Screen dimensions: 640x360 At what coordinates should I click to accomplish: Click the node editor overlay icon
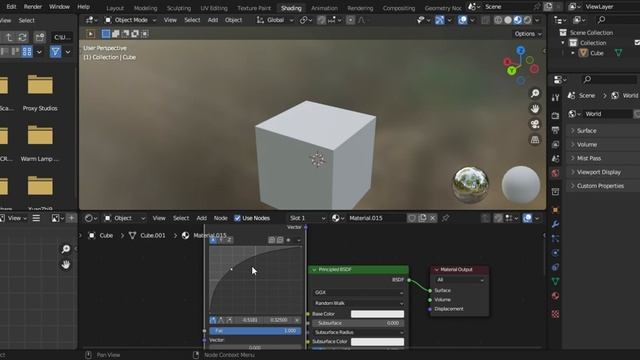[x=527, y=218]
